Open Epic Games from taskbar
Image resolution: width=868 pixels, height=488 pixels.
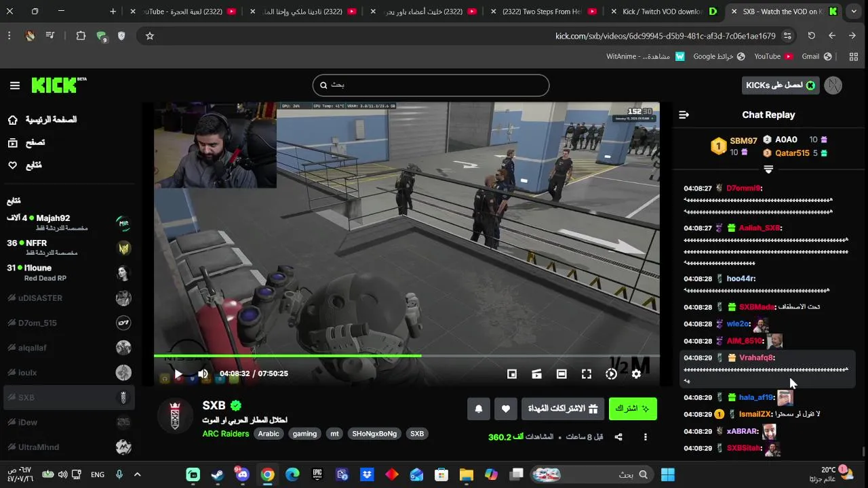coord(317,474)
